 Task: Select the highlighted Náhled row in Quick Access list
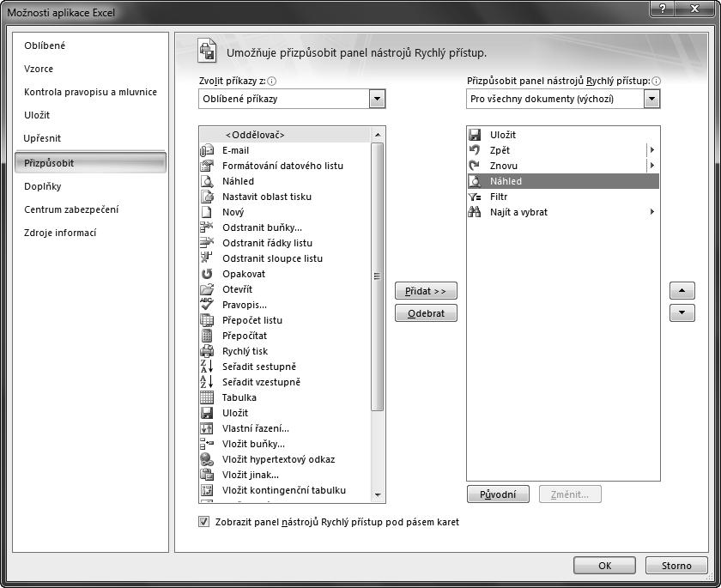[x=563, y=181]
